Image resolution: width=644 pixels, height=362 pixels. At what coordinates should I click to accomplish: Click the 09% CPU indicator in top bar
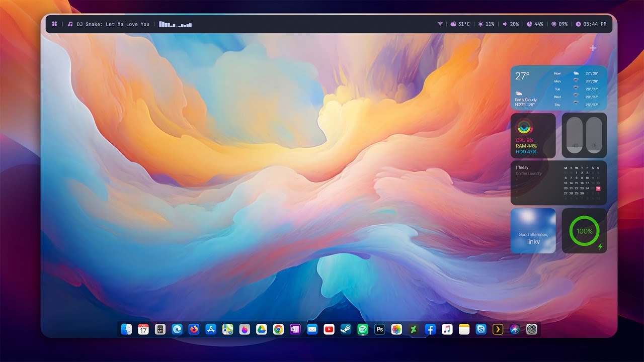559,24
